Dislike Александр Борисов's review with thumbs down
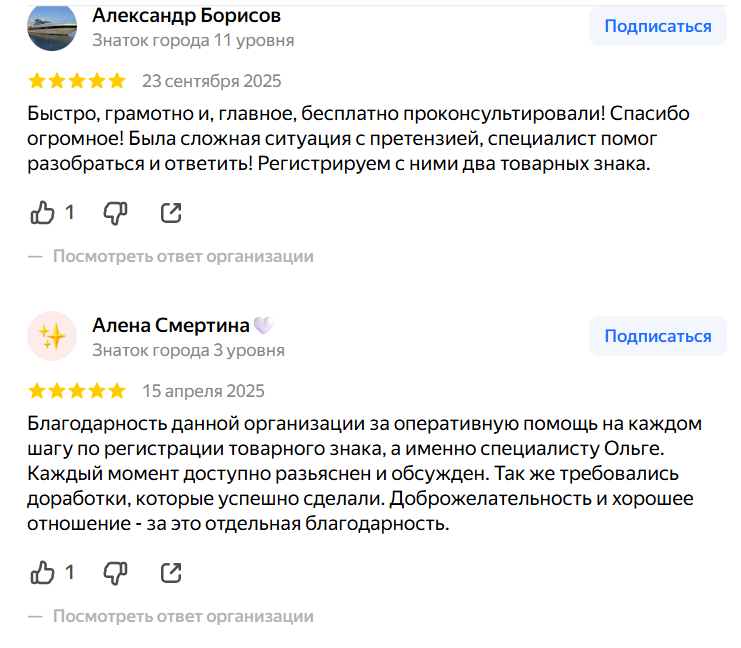The width and height of the screenshot is (741, 648). point(116,212)
